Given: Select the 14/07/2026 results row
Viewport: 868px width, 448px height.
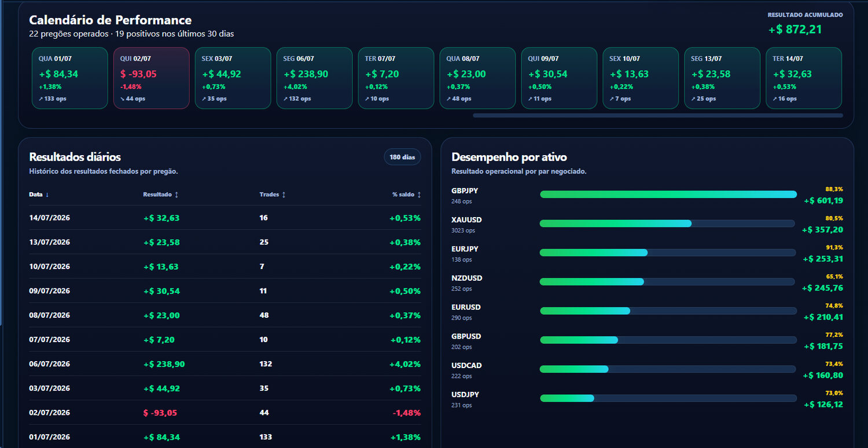Looking at the screenshot, I should (x=225, y=218).
